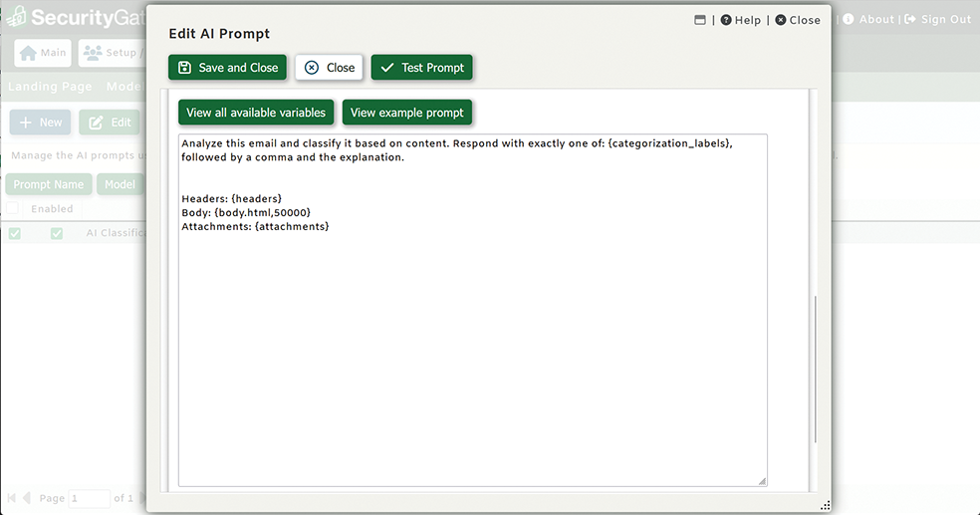Toggle the select-all checkbox in grid header
Viewport: 980px width, 515px height.
pyautogui.click(x=13, y=209)
